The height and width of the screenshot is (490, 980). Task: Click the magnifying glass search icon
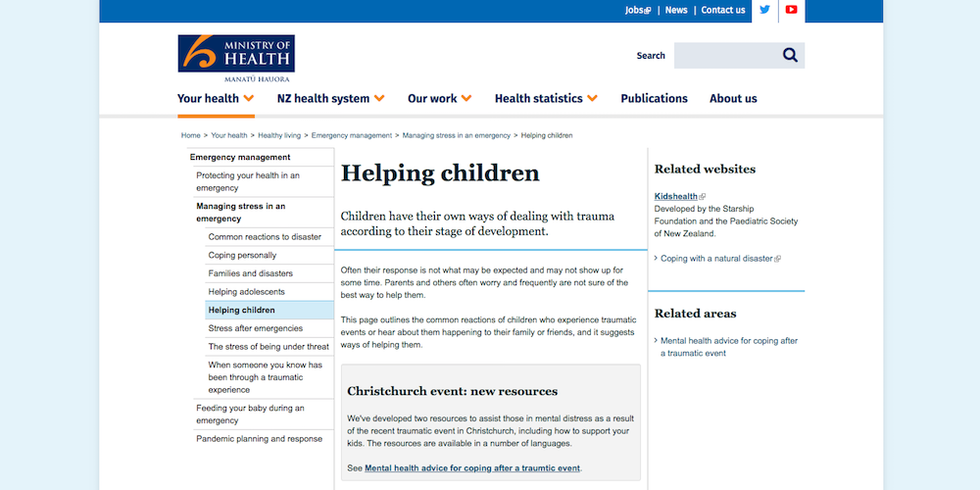tap(790, 56)
